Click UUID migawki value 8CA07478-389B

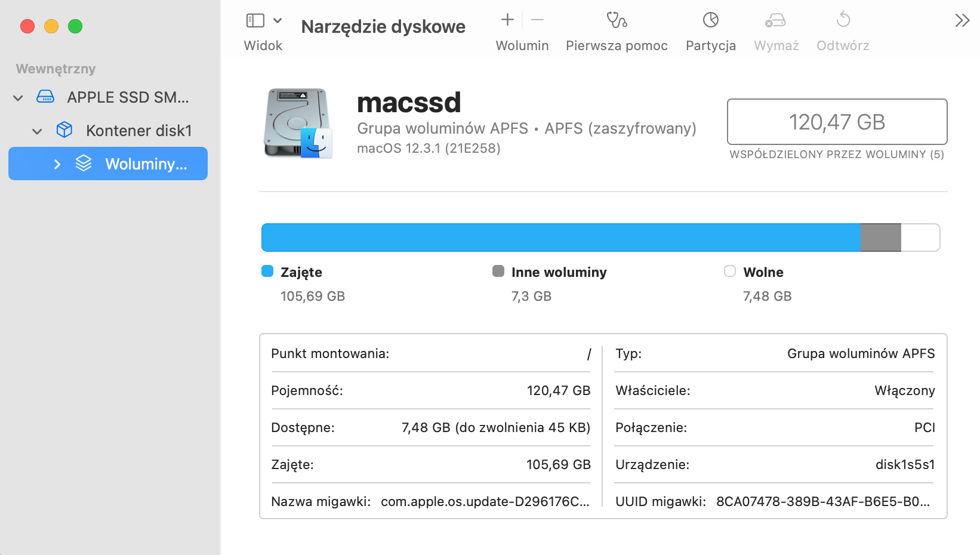pyautogui.click(x=823, y=502)
